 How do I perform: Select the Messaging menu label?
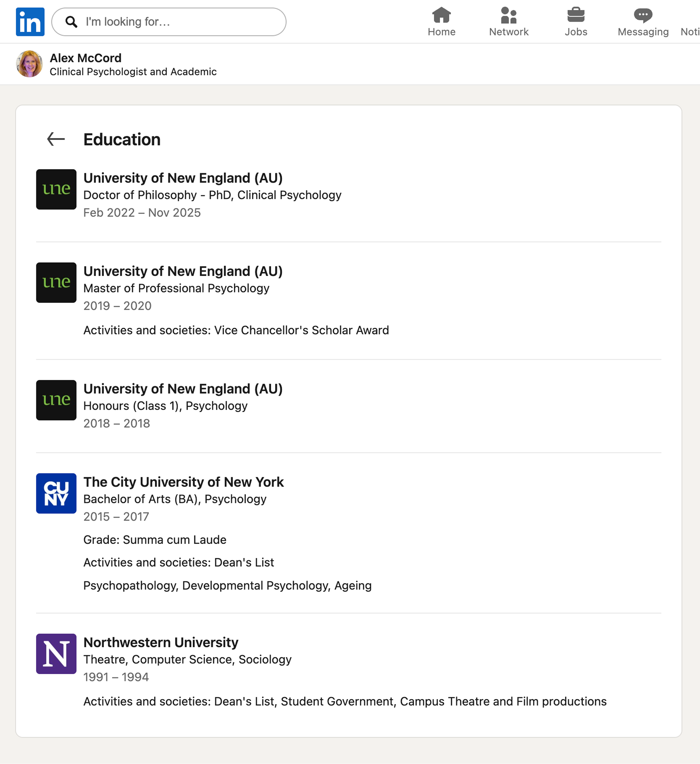pos(643,32)
